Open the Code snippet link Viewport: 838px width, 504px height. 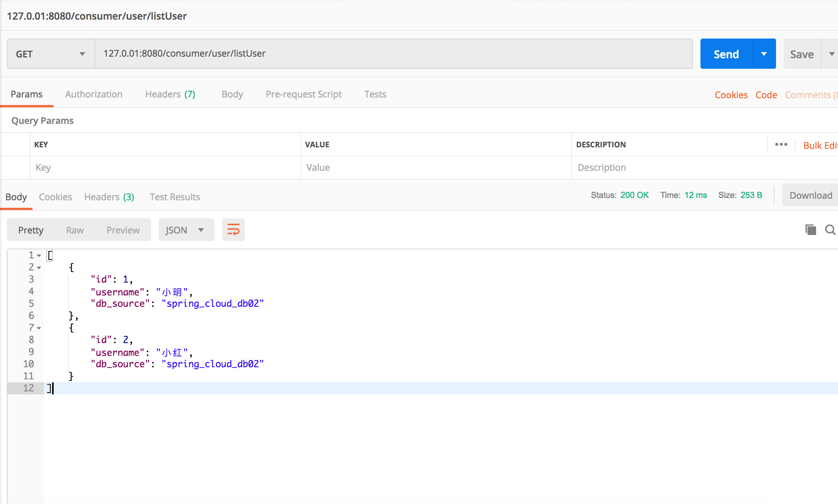pos(766,95)
